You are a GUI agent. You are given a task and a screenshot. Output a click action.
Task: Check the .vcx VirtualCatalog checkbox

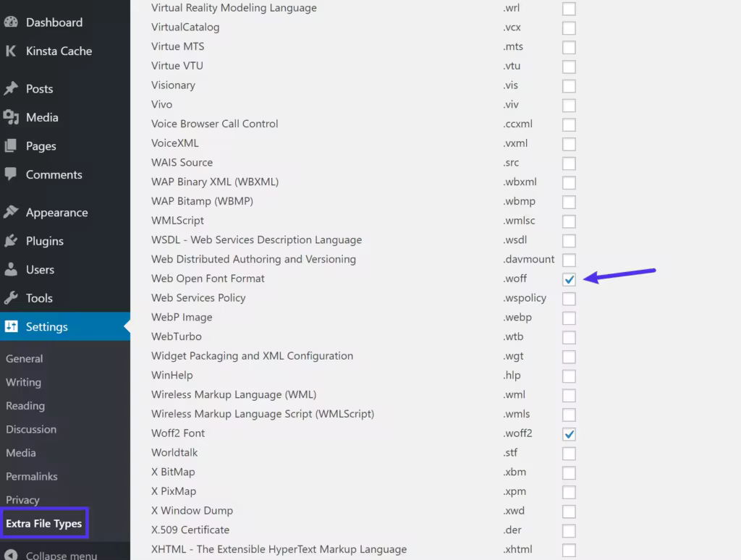(x=569, y=28)
